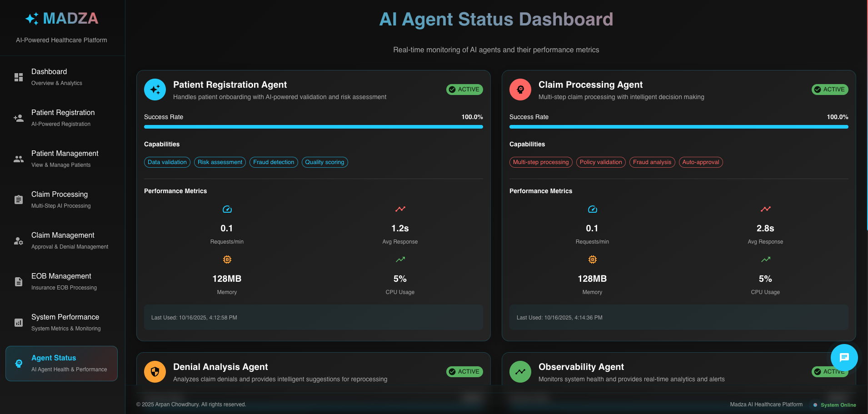Image resolution: width=868 pixels, height=414 pixels.
Task: Click the Claim Processing clipboard icon
Action: pyautogui.click(x=19, y=200)
